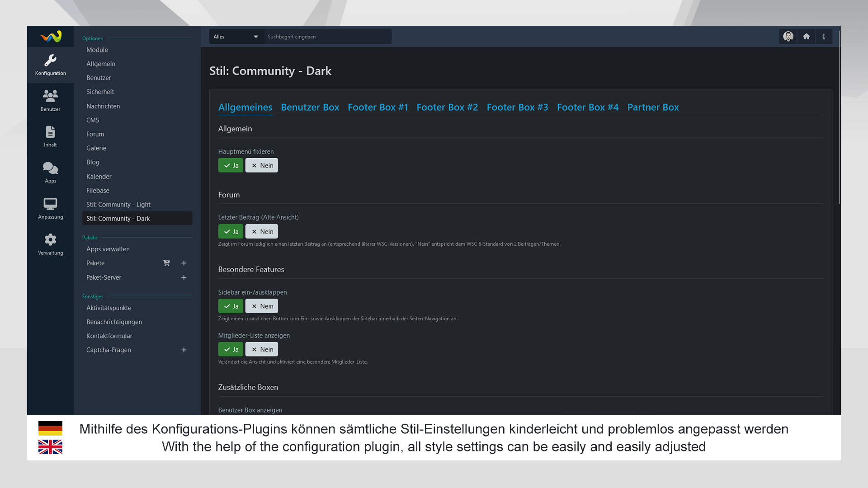This screenshot has width=868, height=488.
Task: Open the Konfiguration wrench section
Action: pyautogui.click(x=50, y=65)
